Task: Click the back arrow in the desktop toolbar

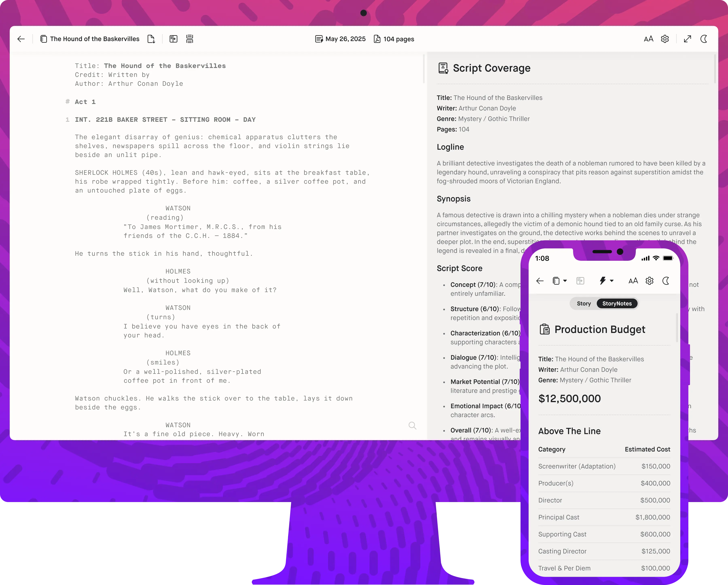Action: 21,39
